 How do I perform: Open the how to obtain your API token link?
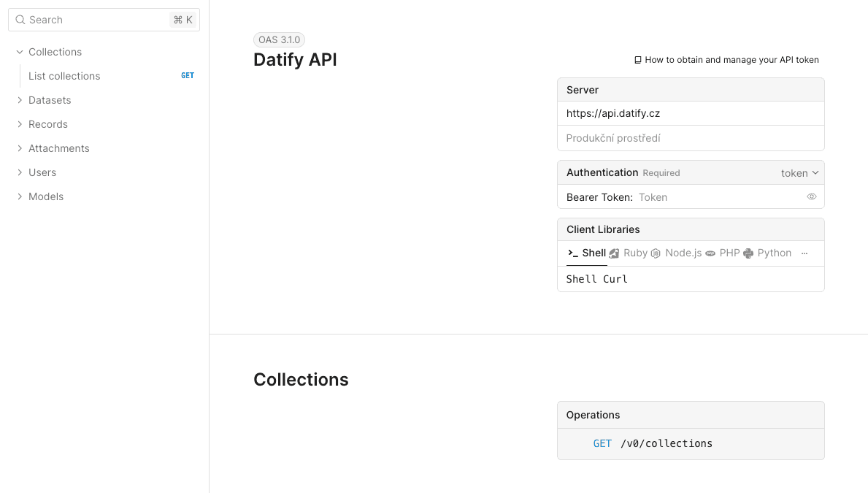coord(730,59)
